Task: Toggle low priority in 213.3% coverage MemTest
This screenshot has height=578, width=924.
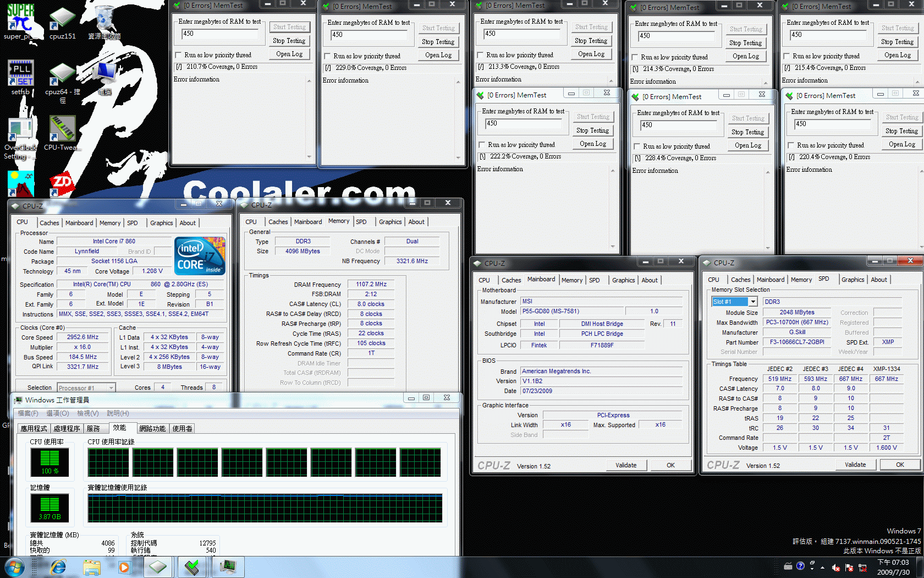Action: click(x=480, y=55)
